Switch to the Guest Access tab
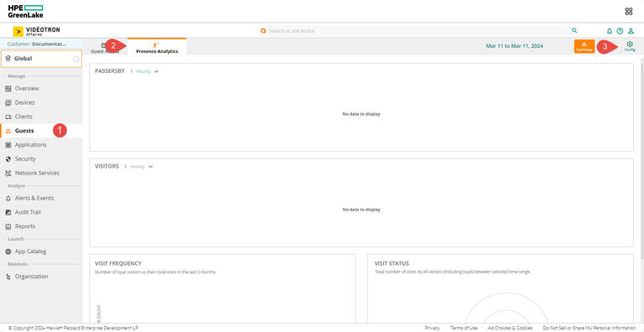Viewport: 644px width, 332px height. pyautogui.click(x=105, y=48)
